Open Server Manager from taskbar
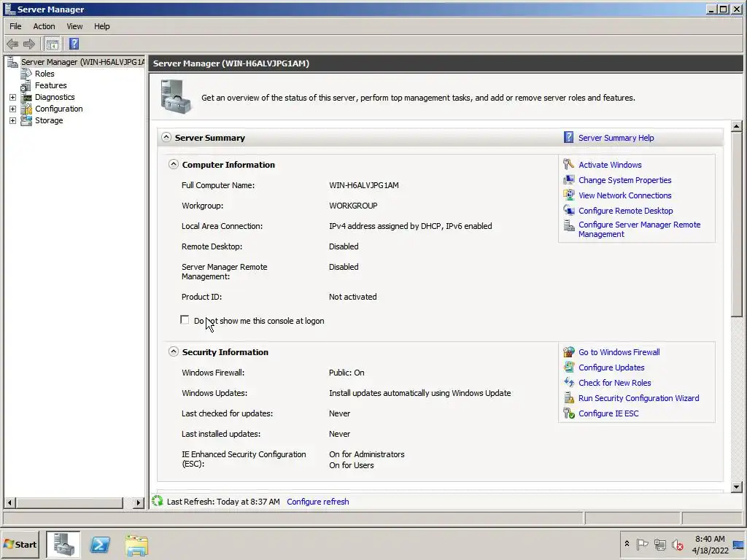747x560 pixels. (x=63, y=544)
